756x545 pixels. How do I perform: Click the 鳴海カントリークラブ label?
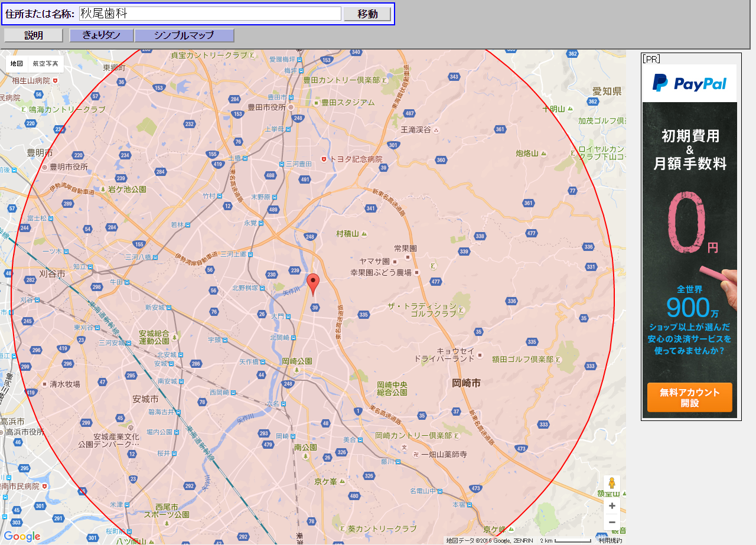[67, 110]
